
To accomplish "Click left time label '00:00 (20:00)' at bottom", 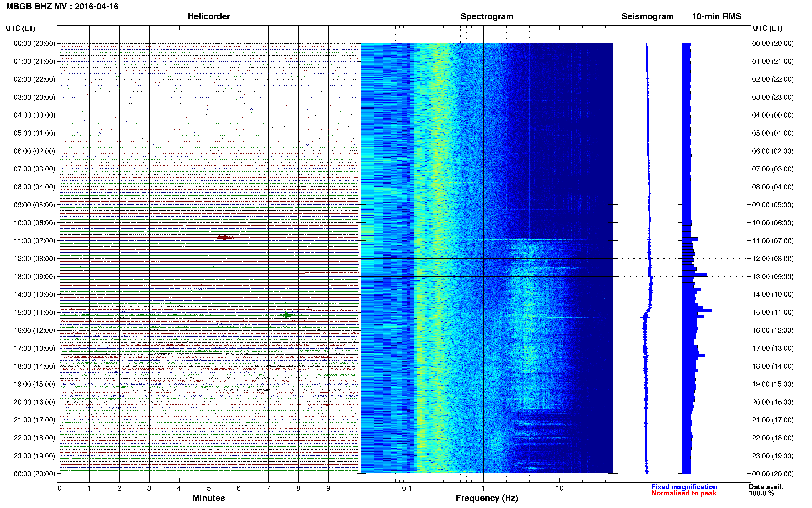I will [34, 474].
